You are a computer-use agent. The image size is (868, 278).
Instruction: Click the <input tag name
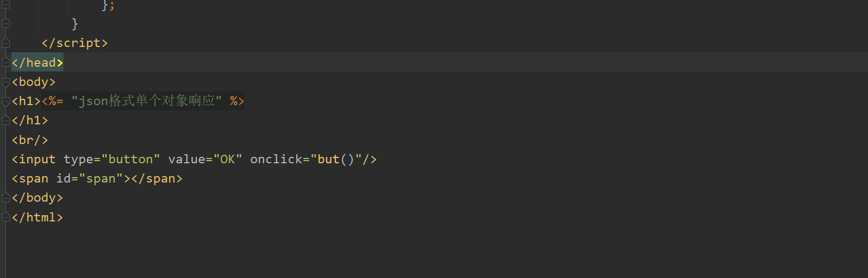click(x=34, y=159)
